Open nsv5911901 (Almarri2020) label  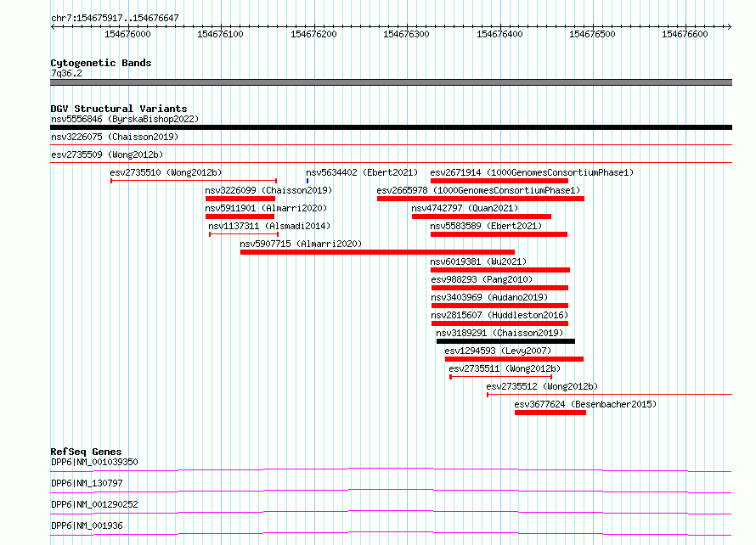coord(266,208)
